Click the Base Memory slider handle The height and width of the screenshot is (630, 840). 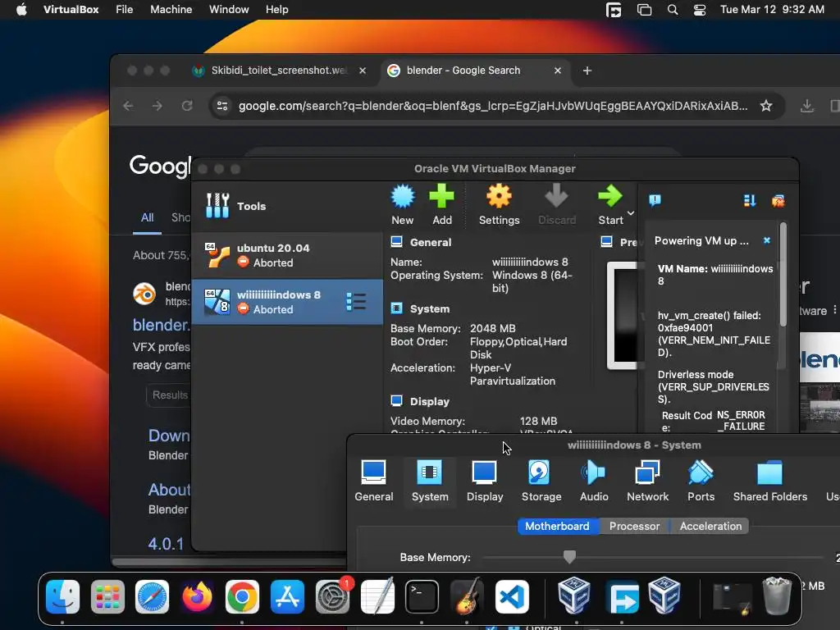[569, 557]
